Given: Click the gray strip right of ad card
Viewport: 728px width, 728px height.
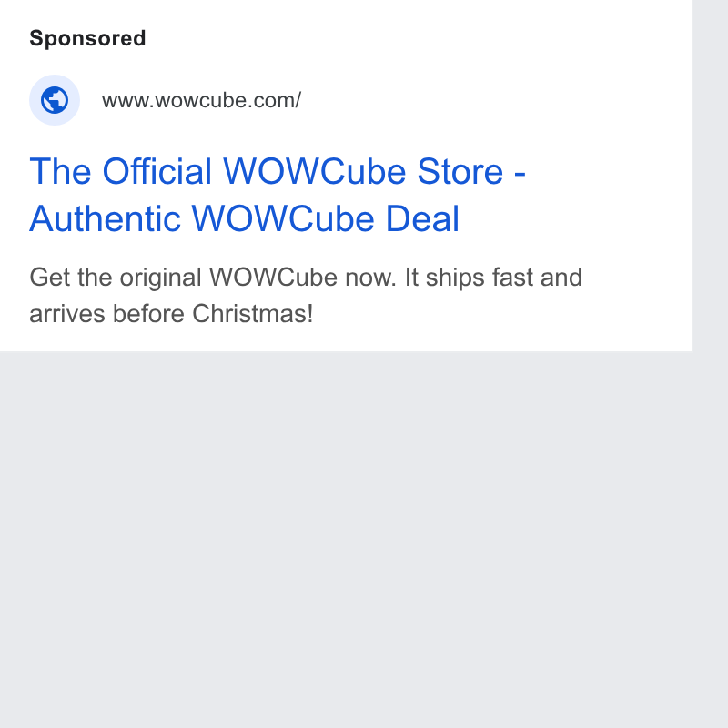Looking at the screenshot, I should (710, 177).
